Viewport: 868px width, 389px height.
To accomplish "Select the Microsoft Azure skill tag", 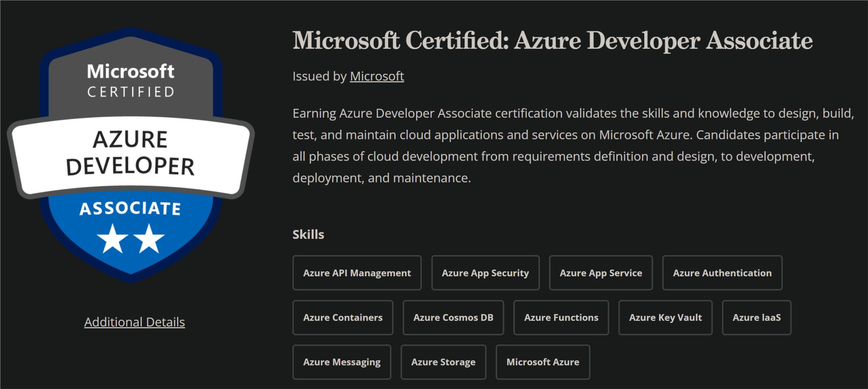I will point(542,362).
